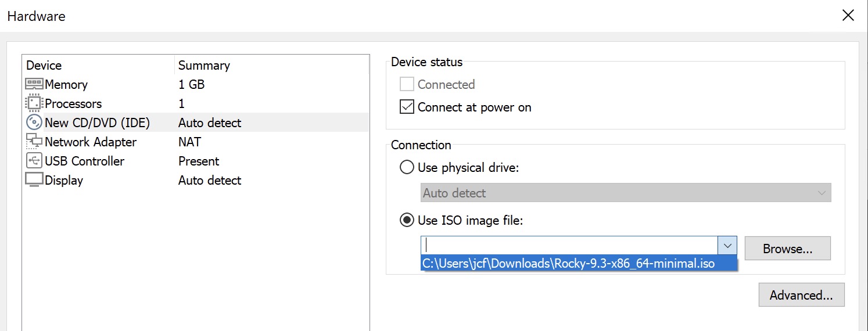The height and width of the screenshot is (331, 868).
Task: Click the Memory chip icon
Action: pyautogui.click(x=34, y=84)
